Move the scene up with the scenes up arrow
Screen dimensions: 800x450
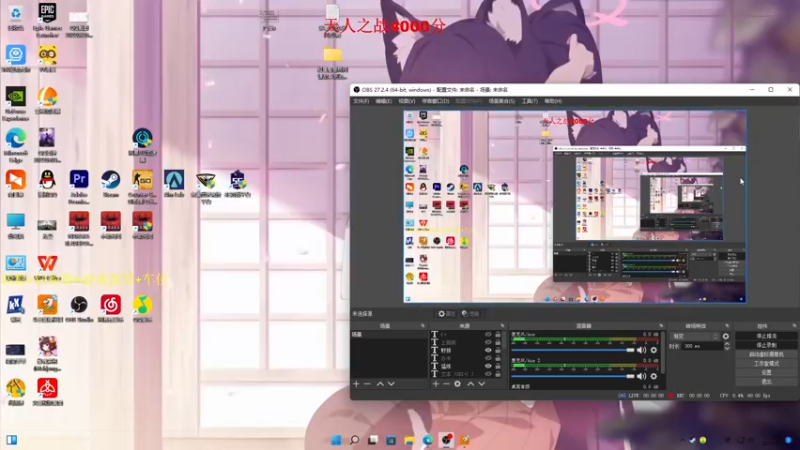tap(380, 384)
